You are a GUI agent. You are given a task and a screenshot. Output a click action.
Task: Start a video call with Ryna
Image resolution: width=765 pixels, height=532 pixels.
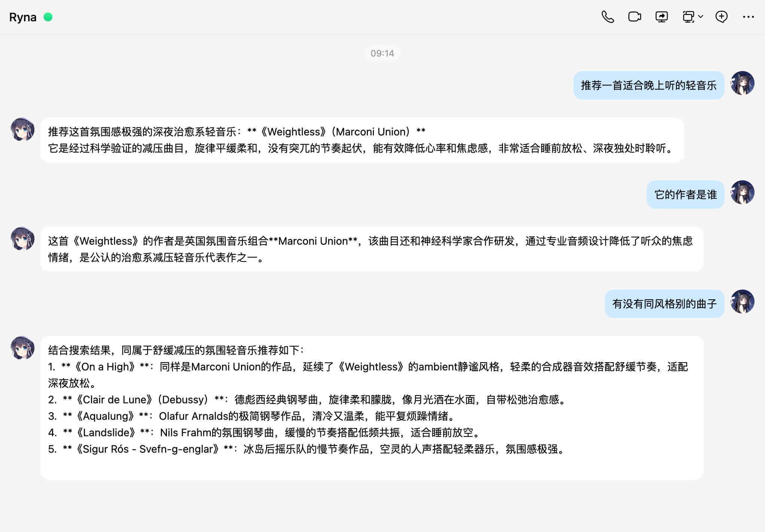[634, 17]
